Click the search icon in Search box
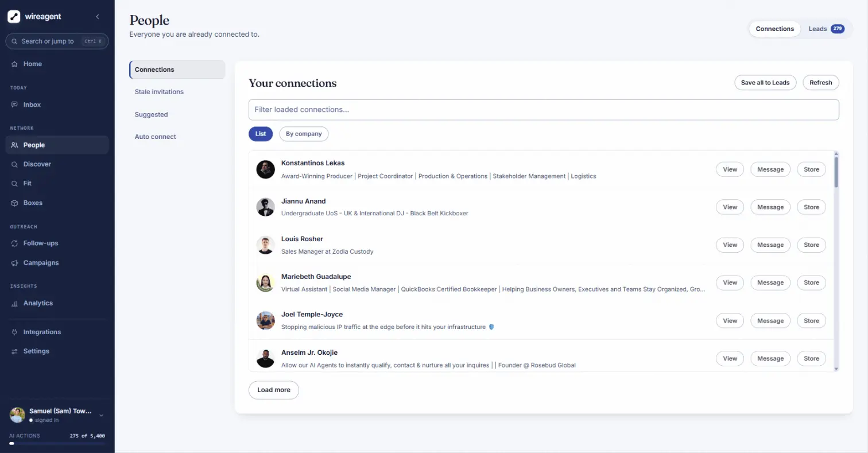868x453 pixels. [x=15, y=41]
